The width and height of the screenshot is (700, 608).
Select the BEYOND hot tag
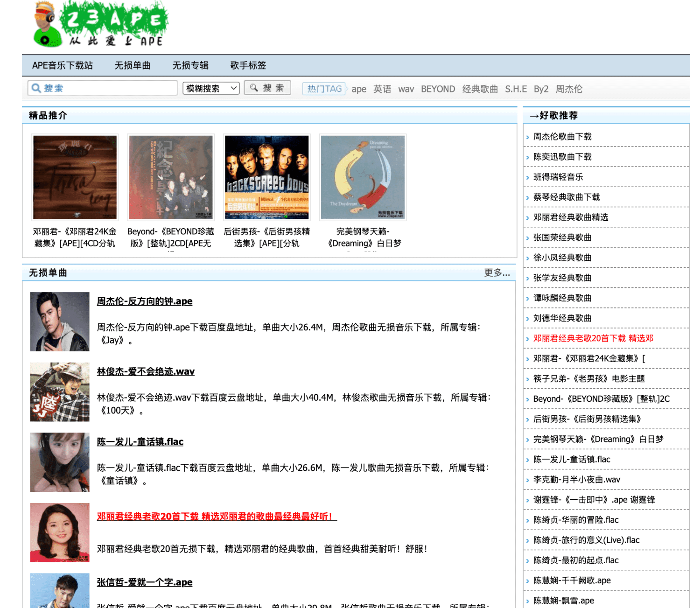click(x=438, y=89)
